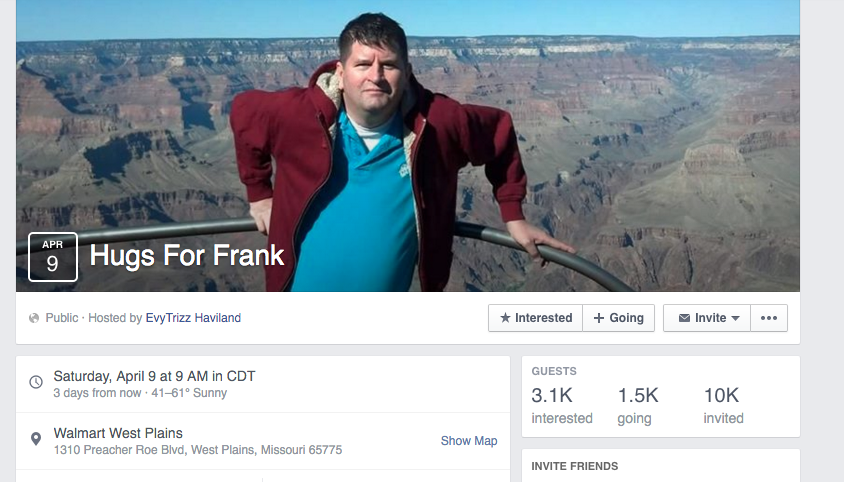Viewport: 844px width, 482px height.
Task: Click the globe Public privacy icon
Action: (x=34, y=318)
